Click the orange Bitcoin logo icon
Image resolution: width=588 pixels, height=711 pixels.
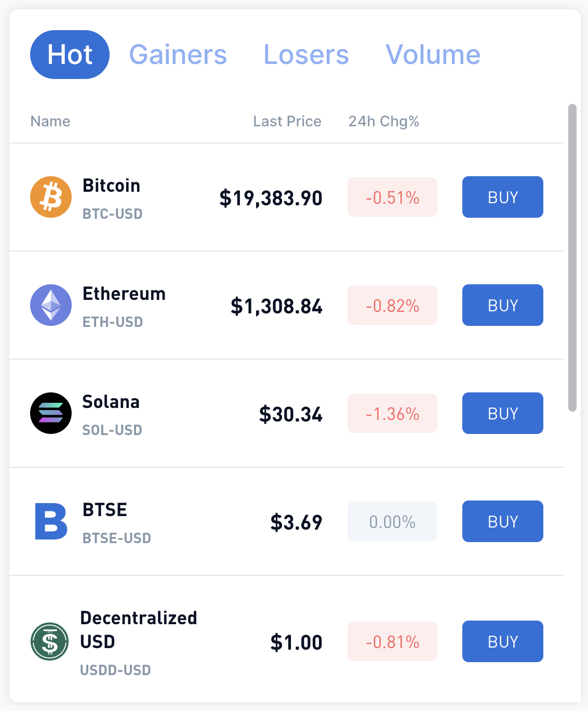click(51, 197)
